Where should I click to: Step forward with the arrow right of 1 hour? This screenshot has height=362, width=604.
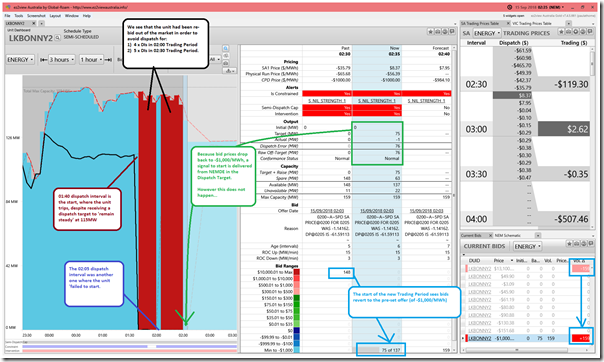coord(108,60)
